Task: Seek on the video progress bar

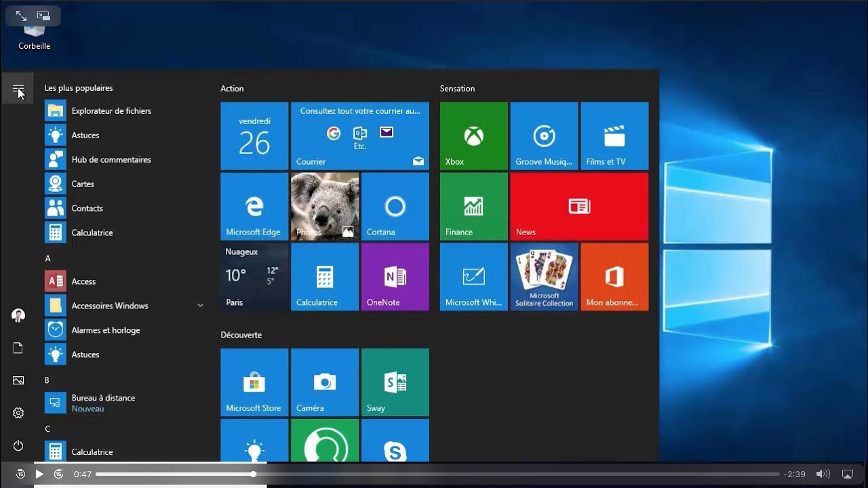Action: [437, 474]
